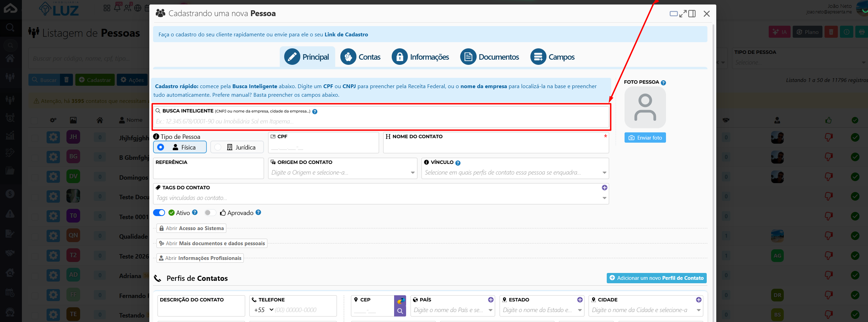Image resolution: width=868 pixels, height=322 pixels.
Task: Open the charts icon in left sidebar
Action: pos(10,135)
